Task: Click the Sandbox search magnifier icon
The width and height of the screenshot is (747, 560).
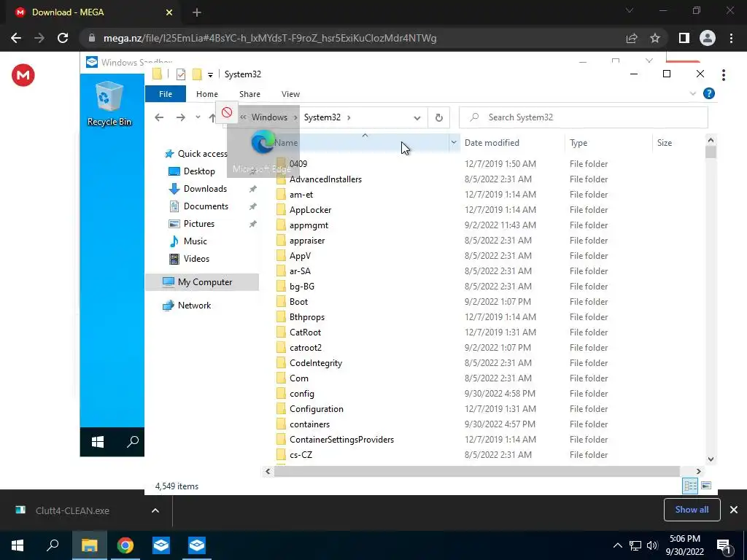Action: click(133, 442)
